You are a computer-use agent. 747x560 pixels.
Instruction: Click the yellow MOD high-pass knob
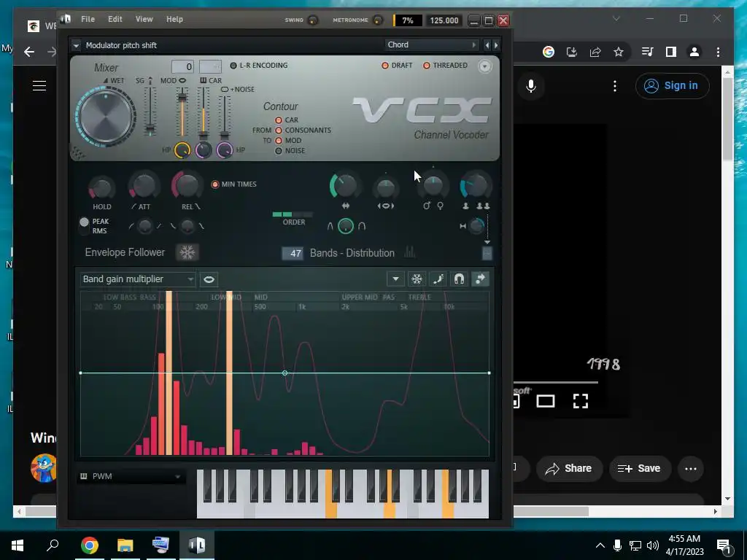point(182,150)
